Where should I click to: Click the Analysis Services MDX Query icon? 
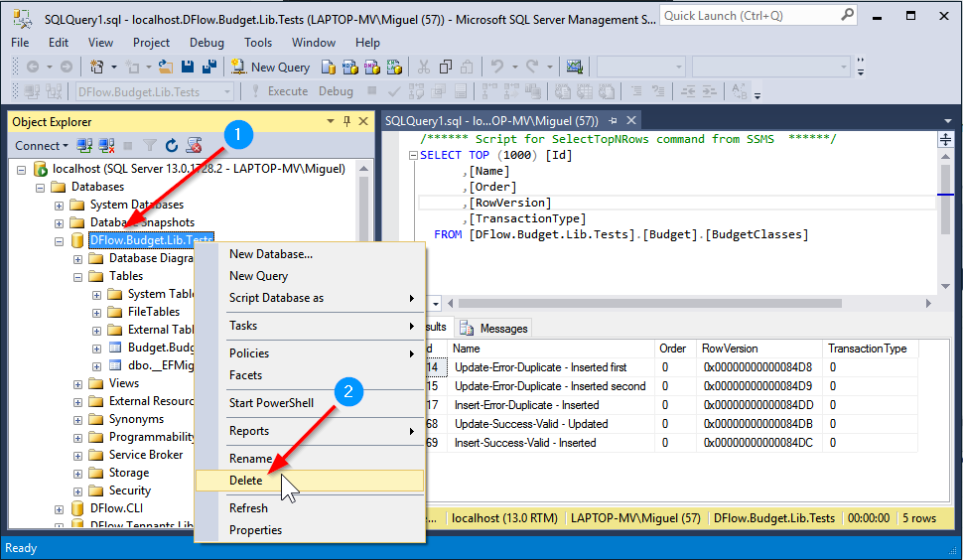tap(350, 67)
